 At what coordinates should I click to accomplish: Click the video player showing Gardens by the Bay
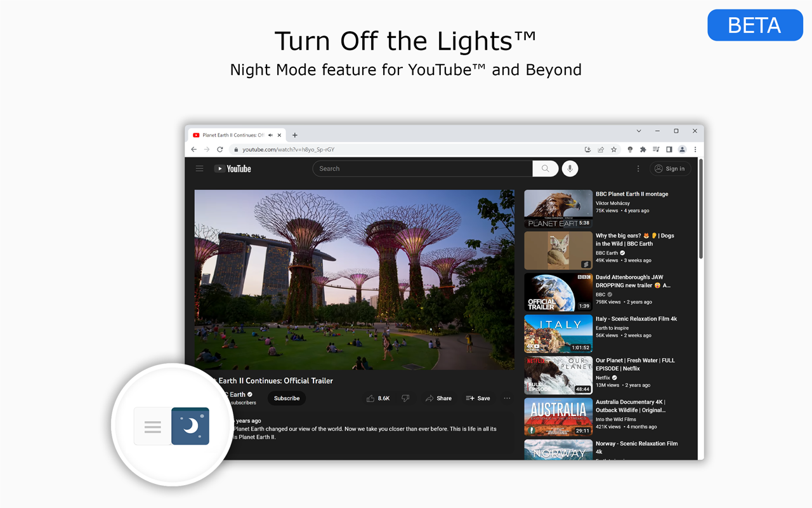tap(355, 279)
